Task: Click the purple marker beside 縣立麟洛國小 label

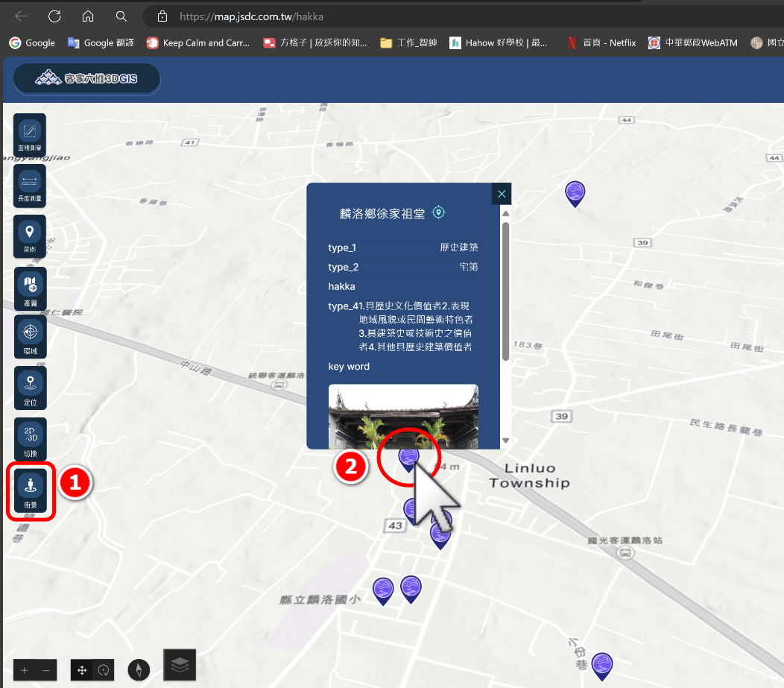Action: (x=383, y=591)
